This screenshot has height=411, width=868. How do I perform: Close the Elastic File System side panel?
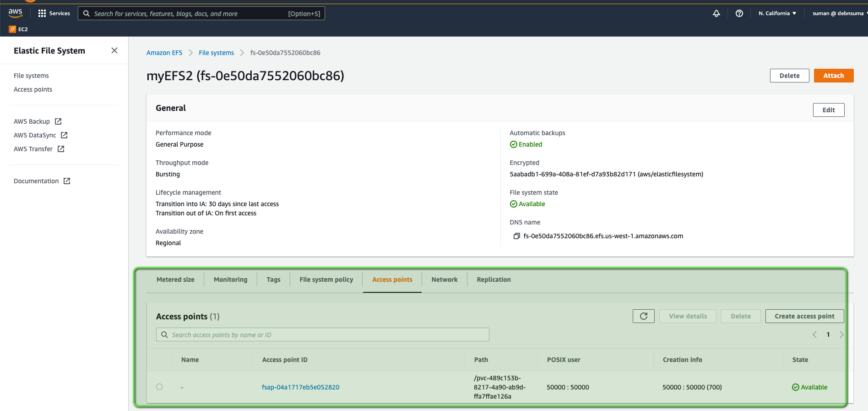pos(114,50)
